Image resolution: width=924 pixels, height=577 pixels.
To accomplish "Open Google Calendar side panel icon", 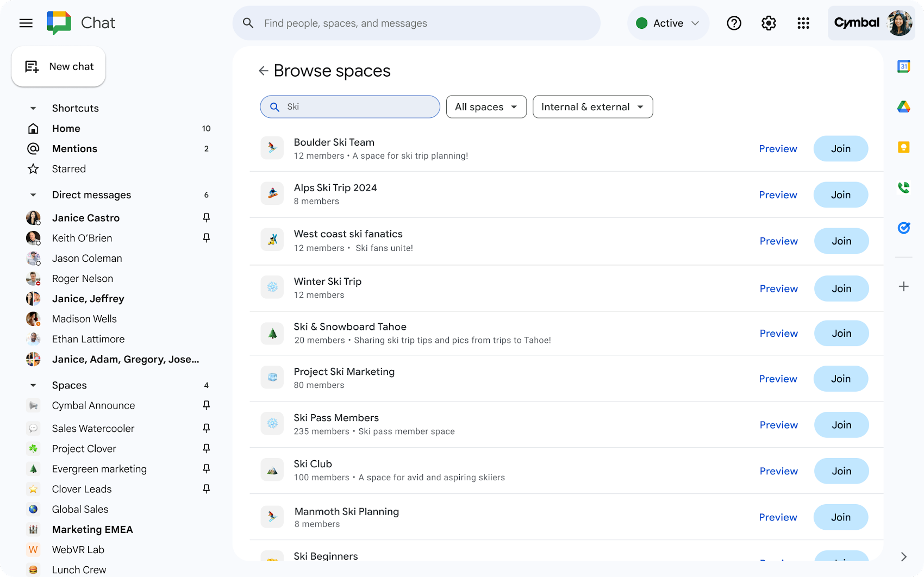I will pyautogui.click(x=903, y=66).
